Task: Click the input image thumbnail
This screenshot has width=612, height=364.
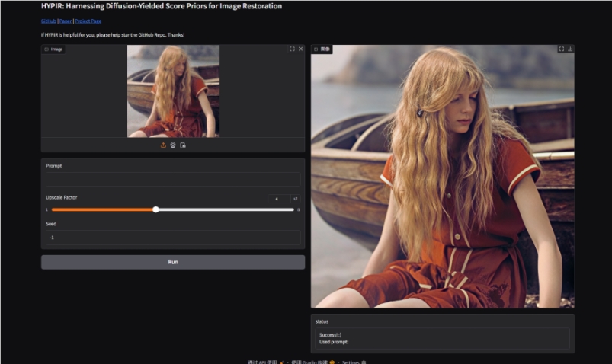Action: point(173,91)
